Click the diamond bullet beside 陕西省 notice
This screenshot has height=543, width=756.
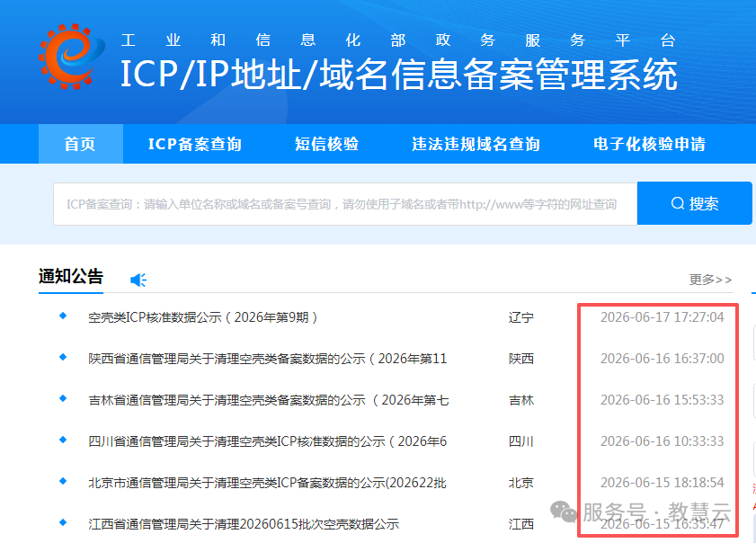click(x=63, y=357)
